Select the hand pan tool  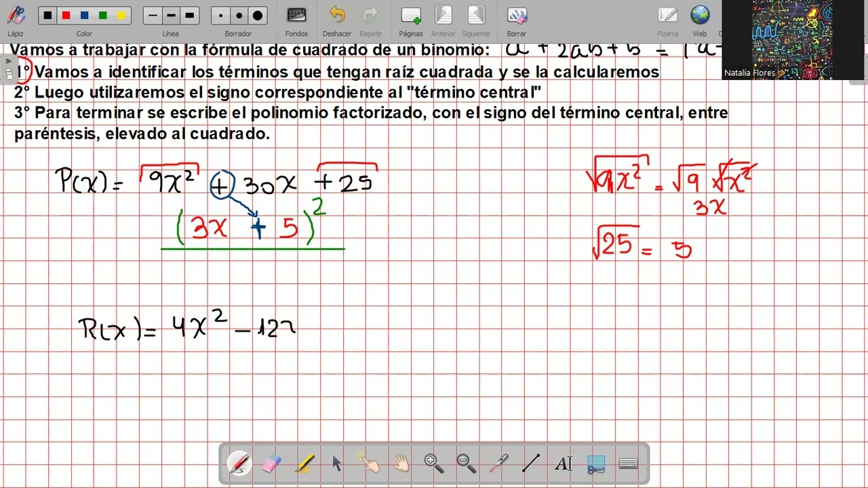[401, 463]
